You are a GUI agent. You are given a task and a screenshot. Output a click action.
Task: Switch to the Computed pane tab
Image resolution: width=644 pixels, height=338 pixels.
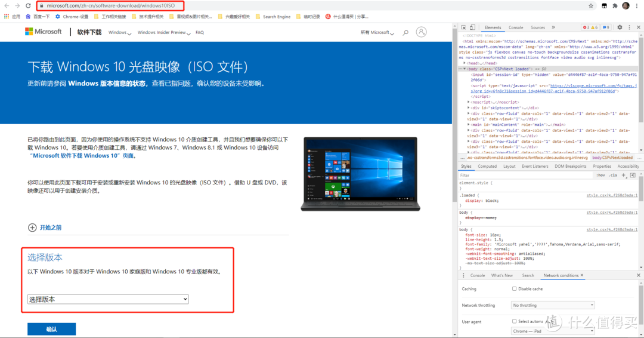pos(487,167)
